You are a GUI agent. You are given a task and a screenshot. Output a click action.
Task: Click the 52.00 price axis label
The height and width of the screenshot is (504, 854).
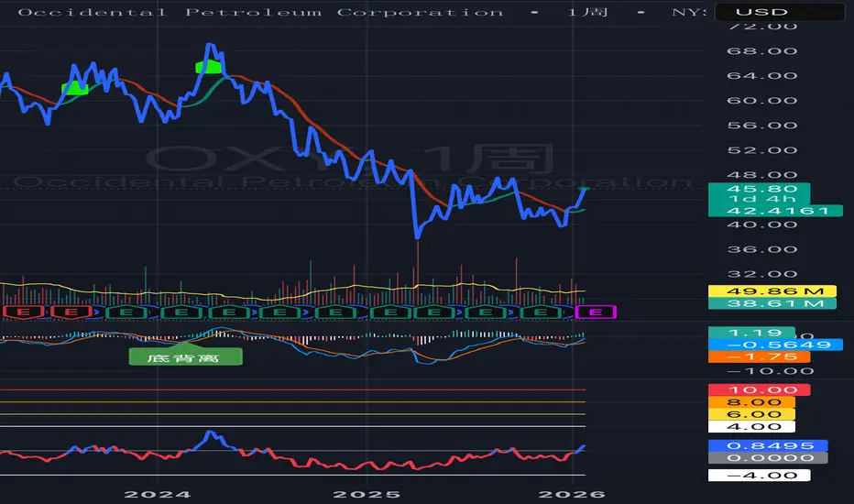pos(762,150)
